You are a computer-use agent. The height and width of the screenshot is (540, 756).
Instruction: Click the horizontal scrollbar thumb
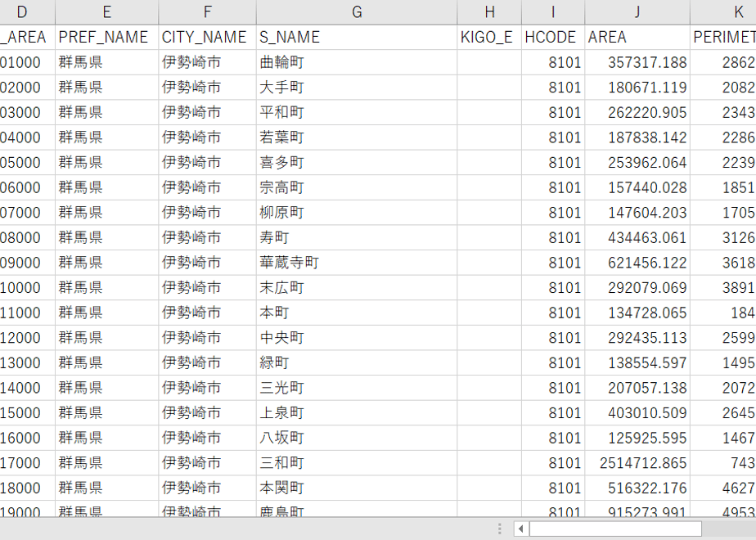pos(615,529)
